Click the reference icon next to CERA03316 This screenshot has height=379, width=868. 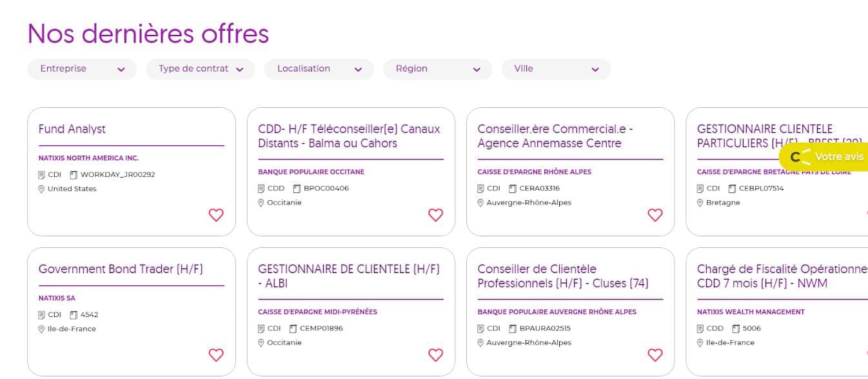point(513,189)
